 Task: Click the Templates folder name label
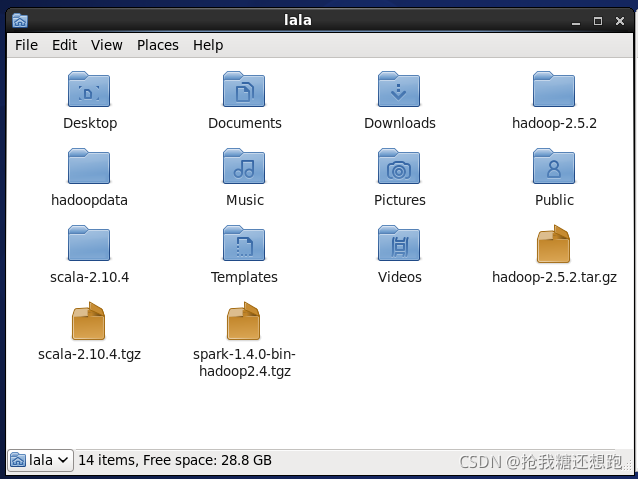[x=244, y=277]
